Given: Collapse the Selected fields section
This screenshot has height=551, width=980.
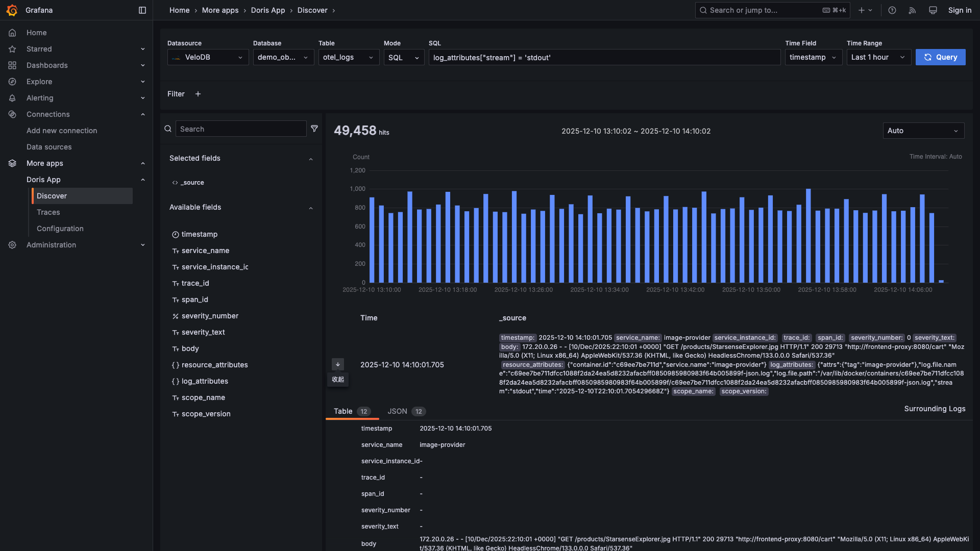Looking at the screenshot, I should [310, 159].
